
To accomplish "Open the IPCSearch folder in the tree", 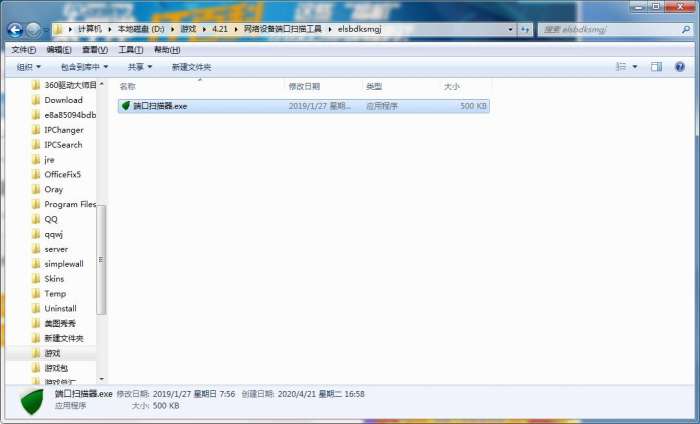I will coord(58,145).
